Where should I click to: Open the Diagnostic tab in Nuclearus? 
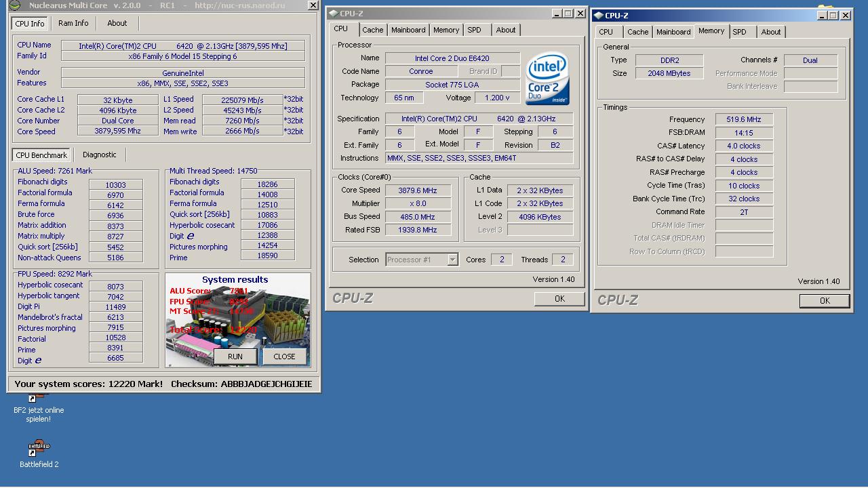[100, 155]
